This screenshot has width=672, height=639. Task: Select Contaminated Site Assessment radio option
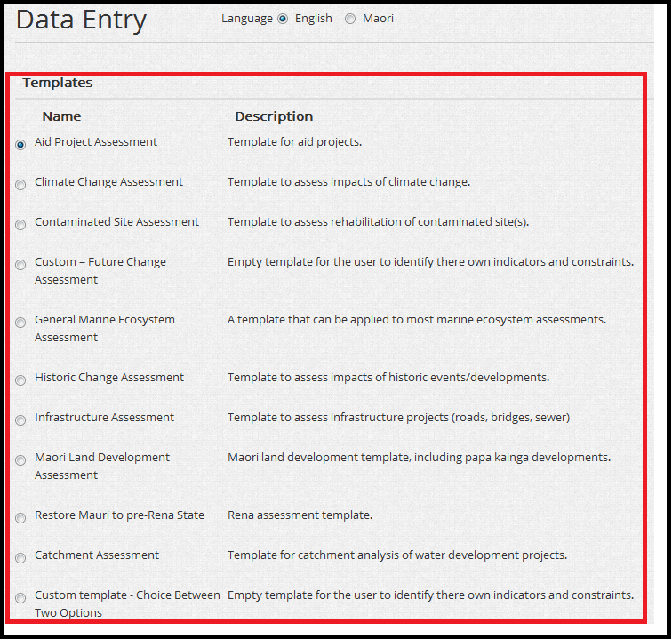coord(20,225)
